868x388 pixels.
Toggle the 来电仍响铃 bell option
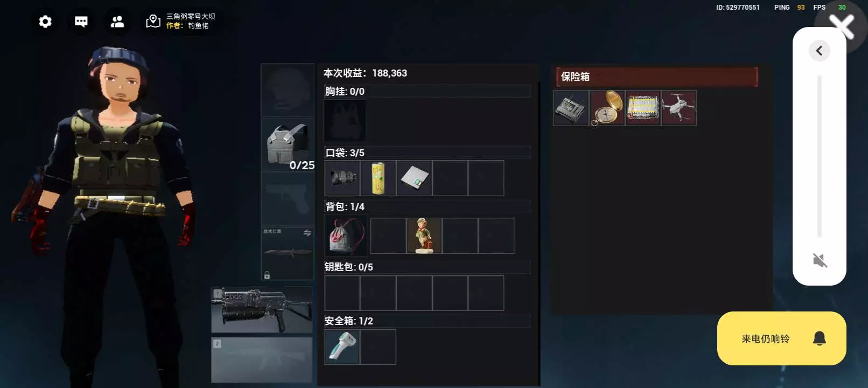tap(782, 338)
